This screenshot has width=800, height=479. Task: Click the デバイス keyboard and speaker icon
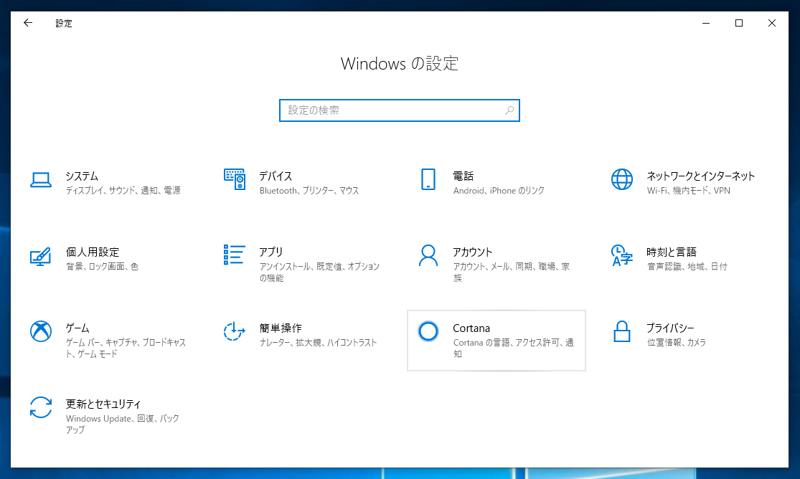click(235, 179)
